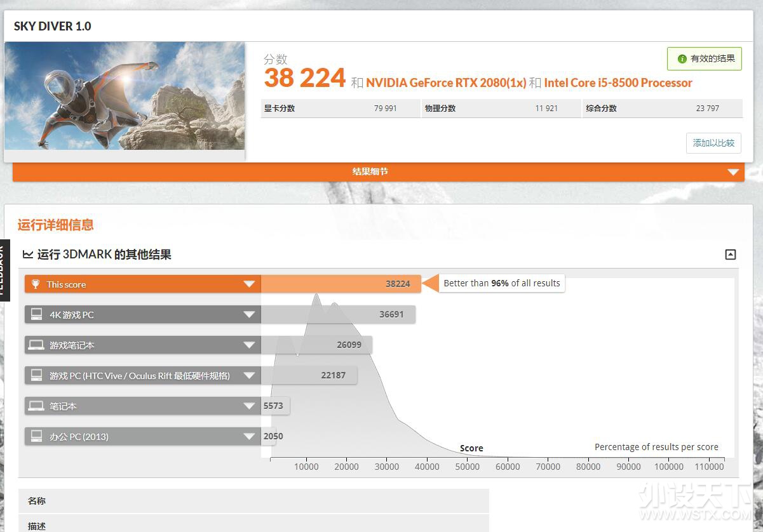
Task: Click the SKY DIVER 1.0 title
Action: coord(53,27)
